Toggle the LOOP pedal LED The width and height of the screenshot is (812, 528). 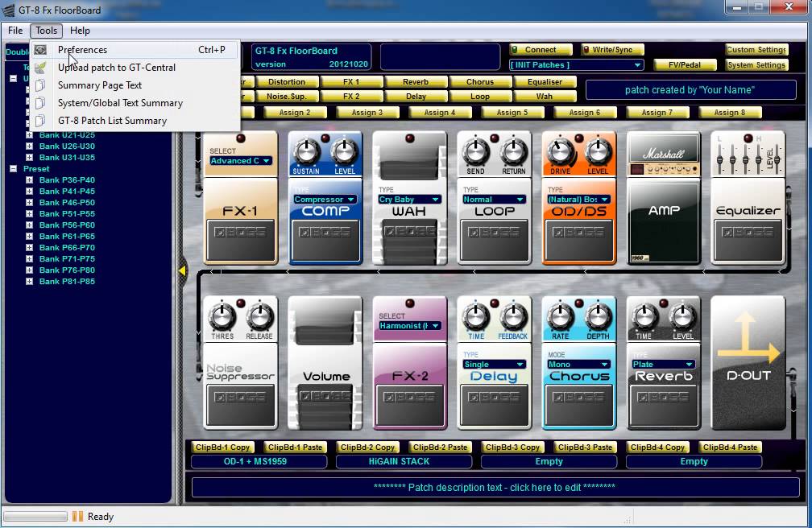pos(495,138)
